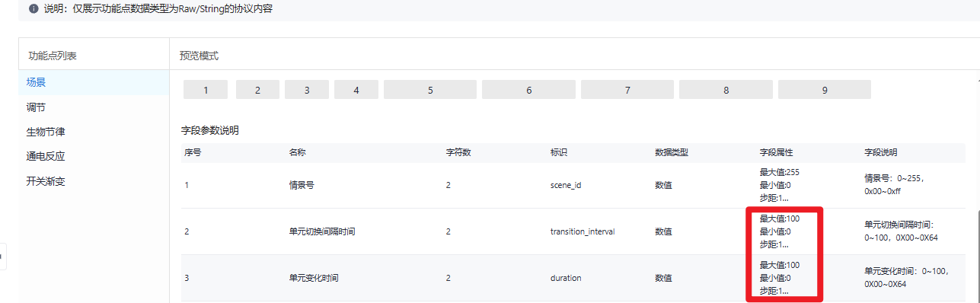
Task: Click preview field block 1
Action: point(206,90)
